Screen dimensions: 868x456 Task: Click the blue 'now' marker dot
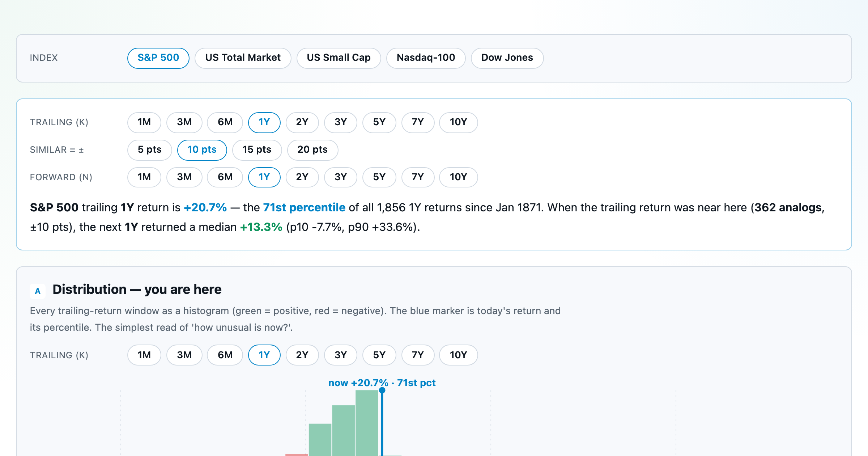pos(382,390)
